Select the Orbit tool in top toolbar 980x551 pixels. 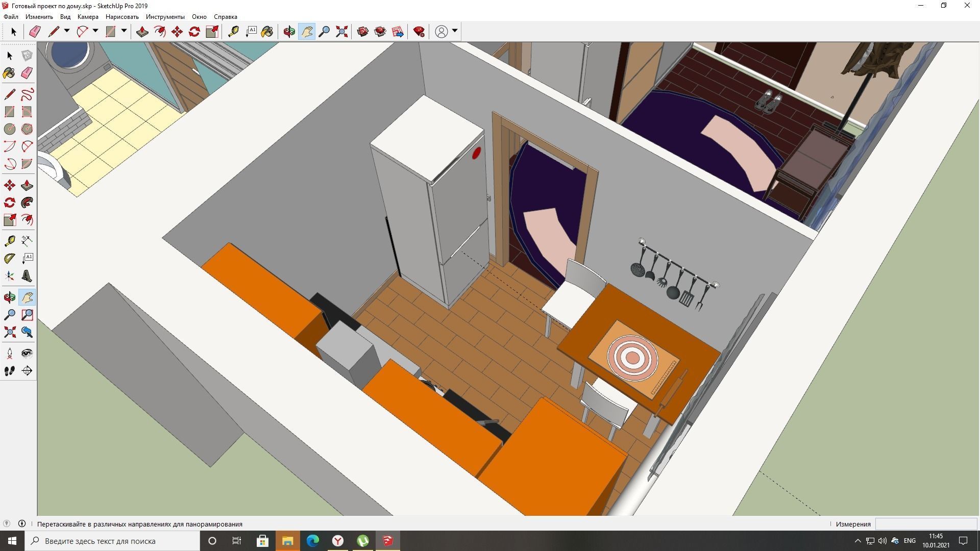(289, 32)
